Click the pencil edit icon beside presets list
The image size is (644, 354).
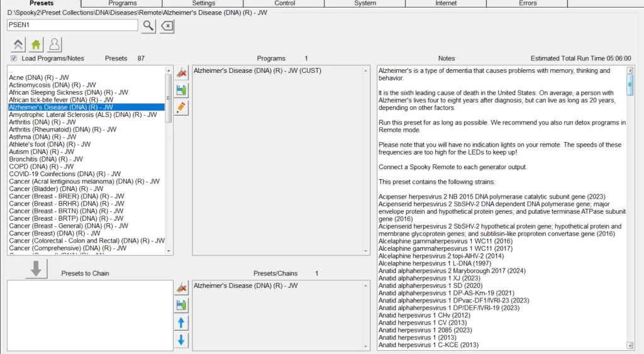[181, 108]
